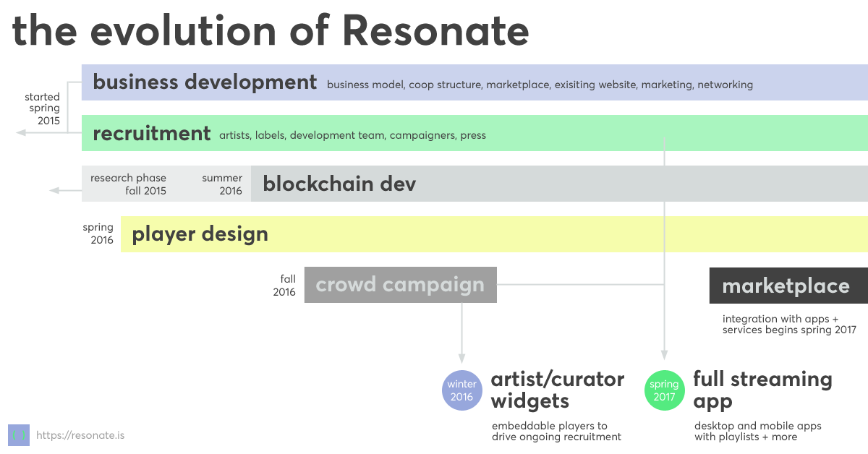
Task: Click the business development heading
Action: [205, 82]
